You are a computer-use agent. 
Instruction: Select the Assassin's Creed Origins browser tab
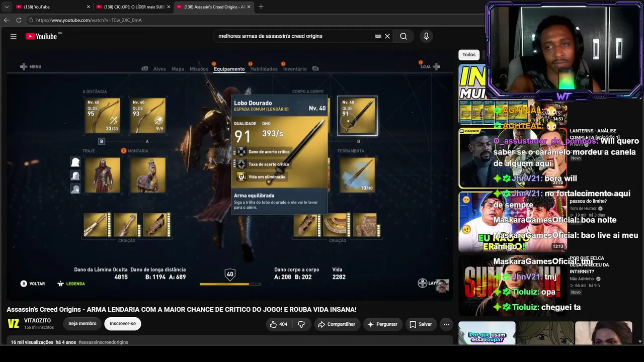[213, 7]
